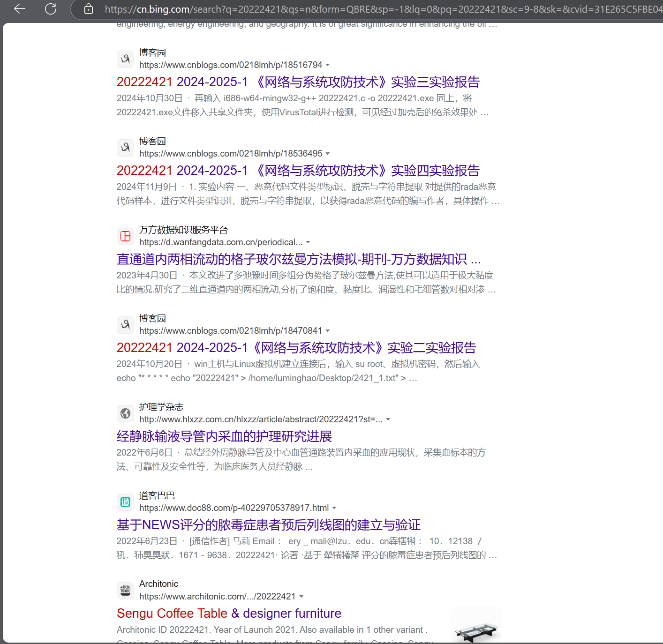Viewport: 663px width, 644px height.
Task: Open the 实验四实验报告 result link
Action: tap(297, 171)
